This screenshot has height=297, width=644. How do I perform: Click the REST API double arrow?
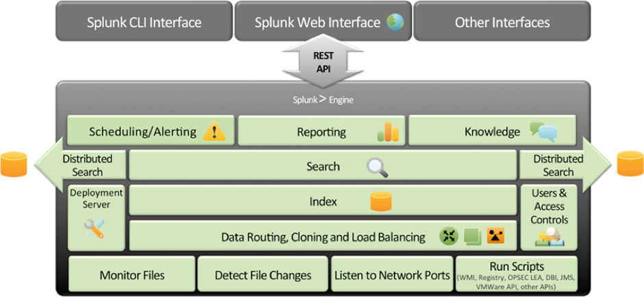click(323, 61)
